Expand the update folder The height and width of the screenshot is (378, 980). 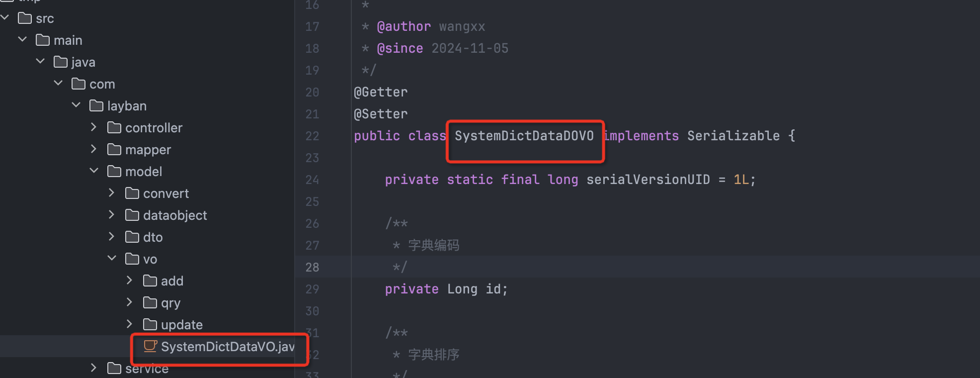130,324
